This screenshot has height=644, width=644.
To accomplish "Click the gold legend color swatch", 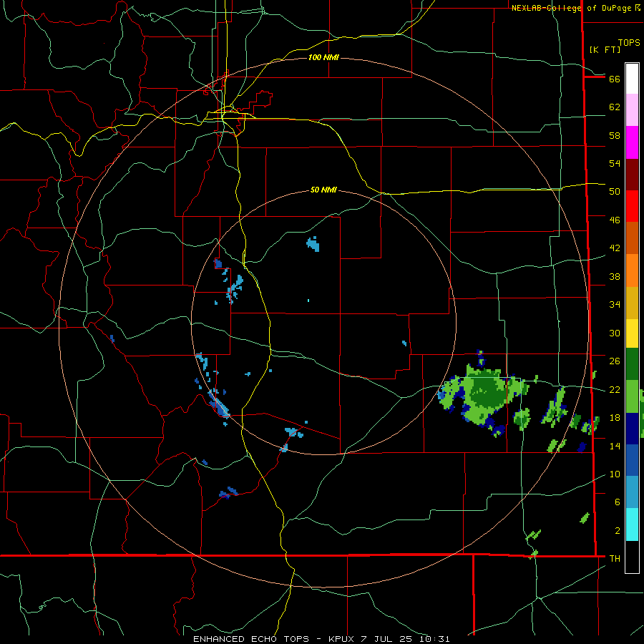I will [632, 303].
